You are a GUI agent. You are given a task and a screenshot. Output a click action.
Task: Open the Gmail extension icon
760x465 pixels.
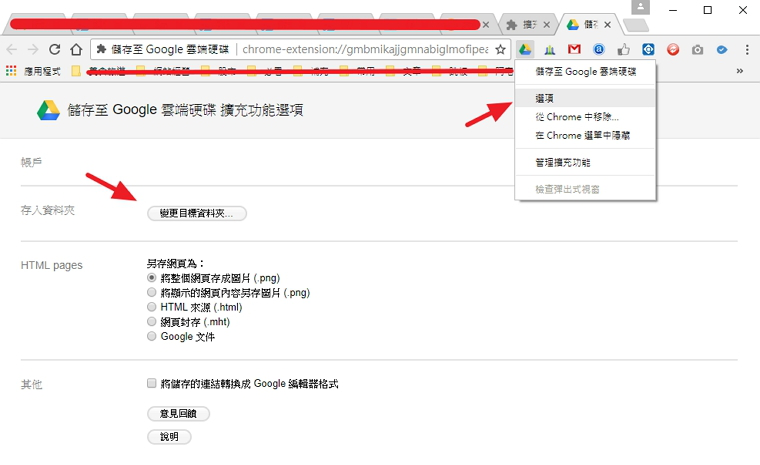574,49
